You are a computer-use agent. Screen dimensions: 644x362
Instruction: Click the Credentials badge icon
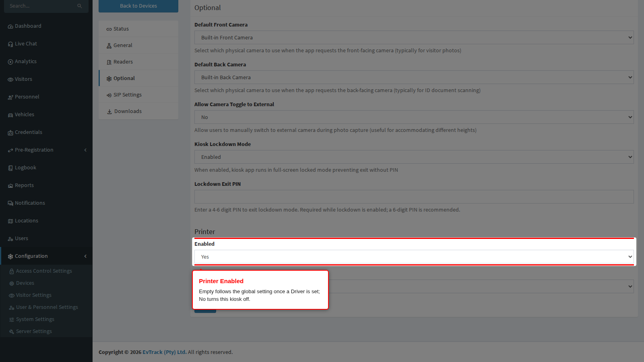click(10, 133)
